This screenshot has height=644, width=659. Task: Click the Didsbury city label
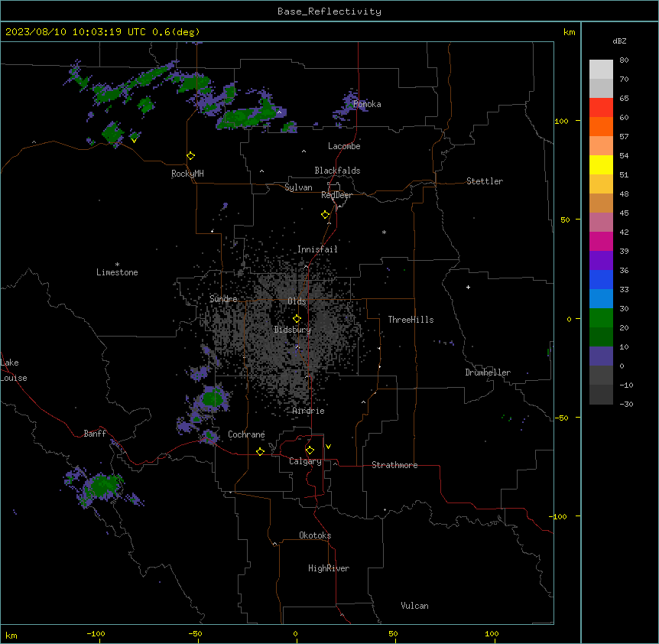[293, 330]
